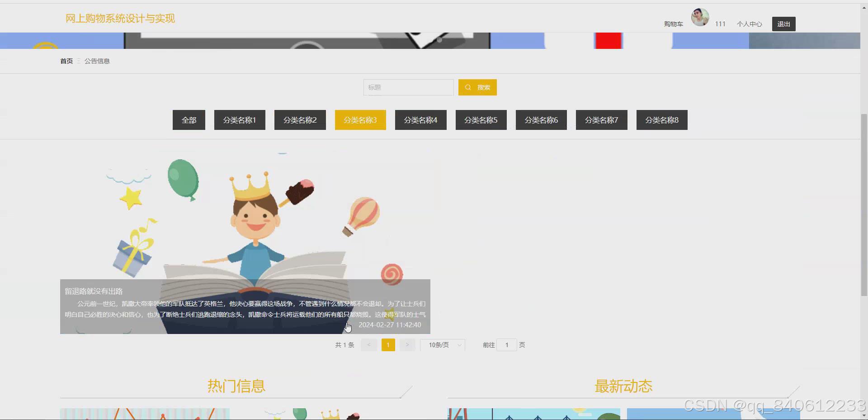Screen dimensions: 868x420
Task: Click the previous page arrow in pagination
Action: click(x=368, y=345)
